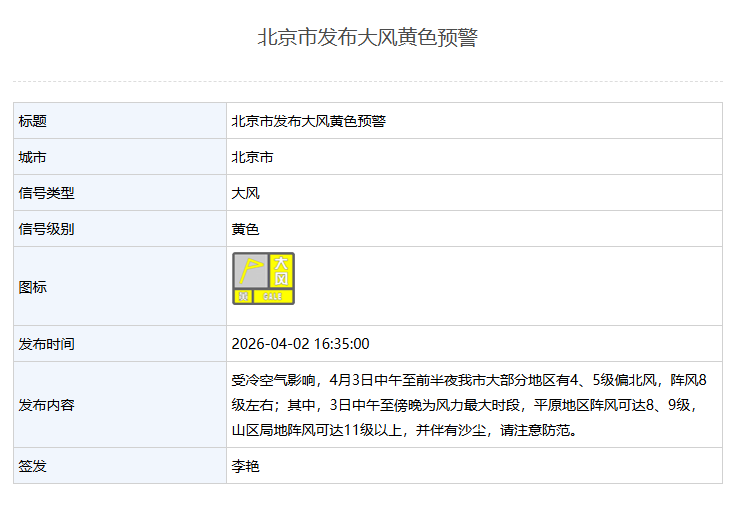
Task: Select the 签发 row label
Action: click(33, 466)
